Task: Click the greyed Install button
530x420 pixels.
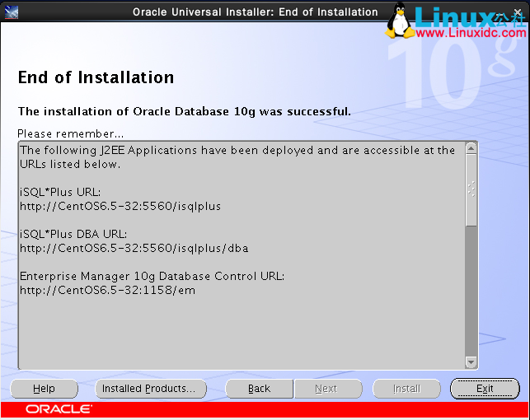Action: coord(406,389)
